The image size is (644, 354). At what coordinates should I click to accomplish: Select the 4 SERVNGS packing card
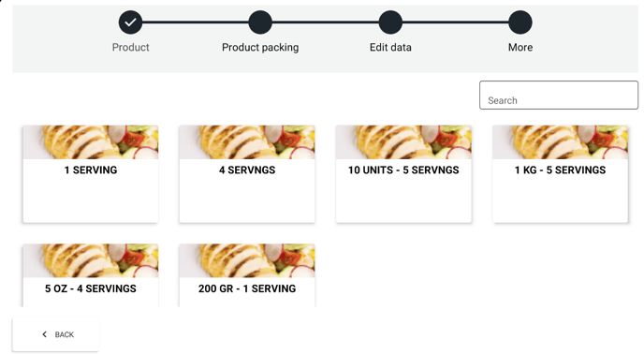click(247, 174)
